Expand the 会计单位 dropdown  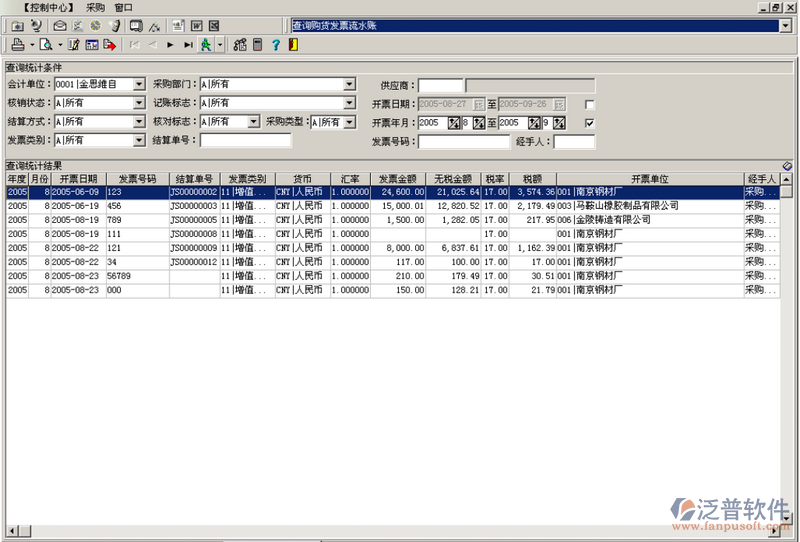[139, 85]
